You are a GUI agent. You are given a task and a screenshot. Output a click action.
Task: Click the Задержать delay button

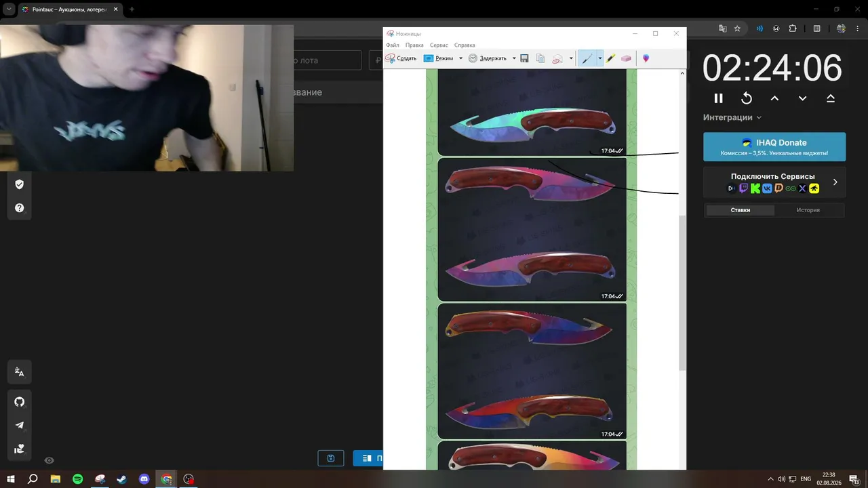click(x=488, y=58)
